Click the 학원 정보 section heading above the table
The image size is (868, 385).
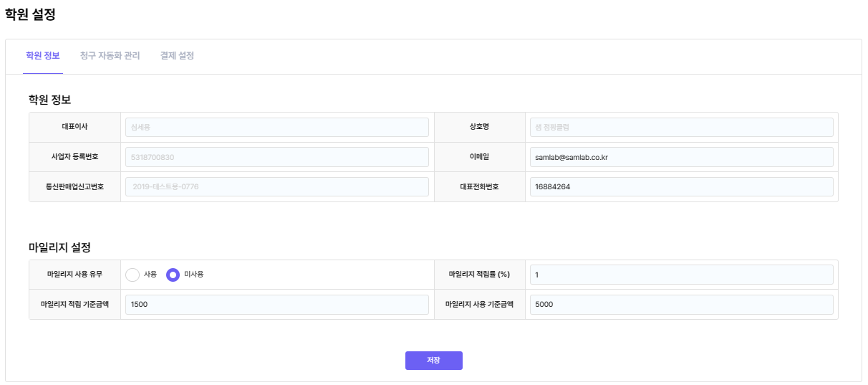click(x=49, y=99)
